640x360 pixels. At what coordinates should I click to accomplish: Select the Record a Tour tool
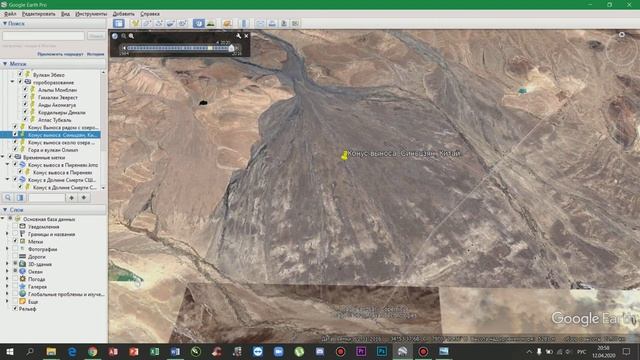(182, 24)
